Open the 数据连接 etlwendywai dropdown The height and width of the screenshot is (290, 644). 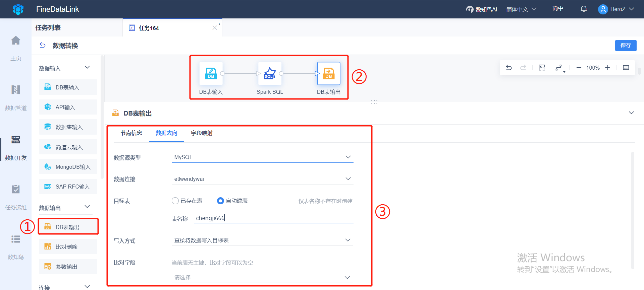coord(262,179)
